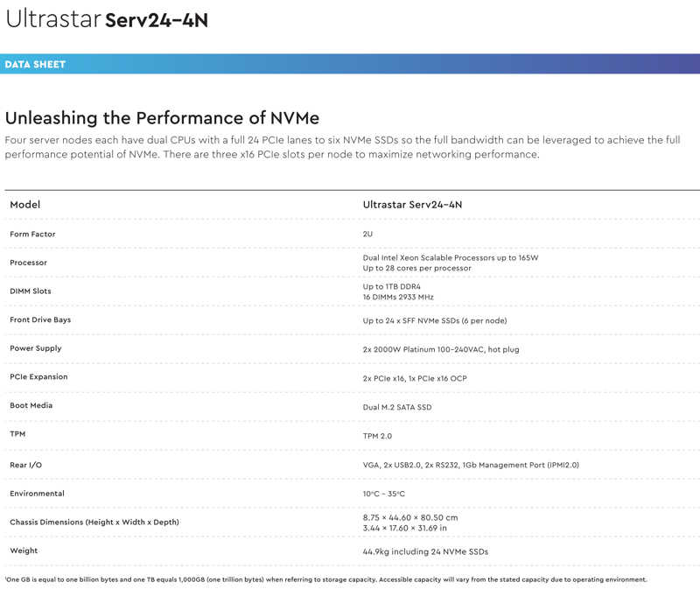Select the 'Form Factor' row label
This screenshot has height=596, width=700.
coord(32,234)
